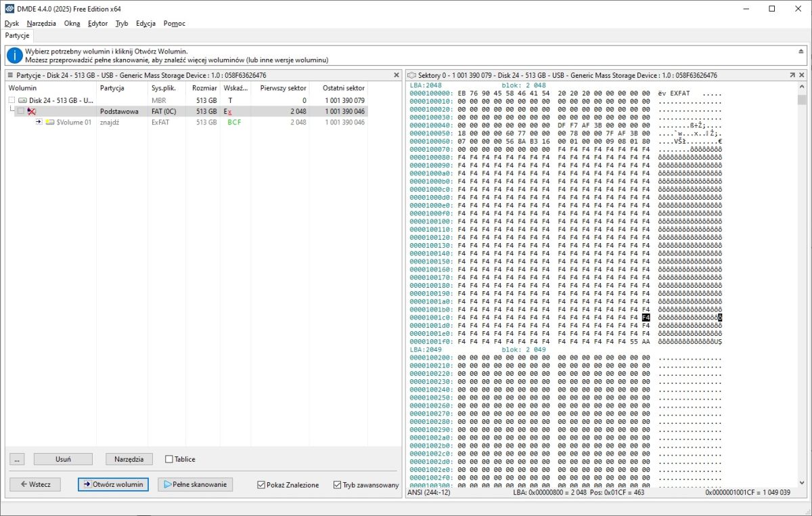The width and height of the screenshot is (812, 516).
Task: Open the Edytor menu
Action: point(97,23)
